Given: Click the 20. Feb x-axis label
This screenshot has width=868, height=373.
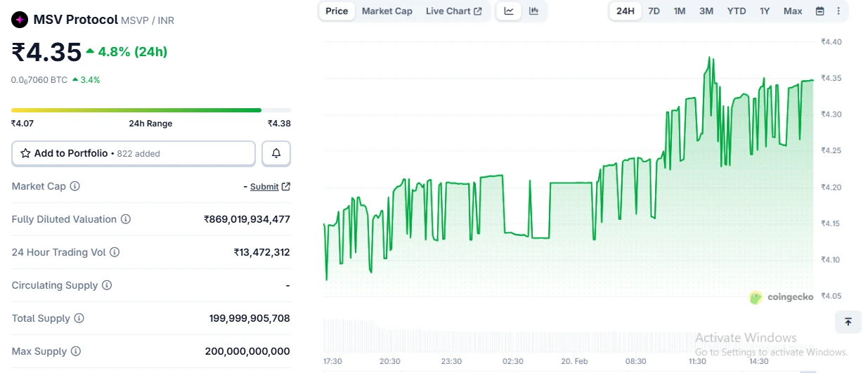Looking at the screenshot, I should (x=575, y=361).
